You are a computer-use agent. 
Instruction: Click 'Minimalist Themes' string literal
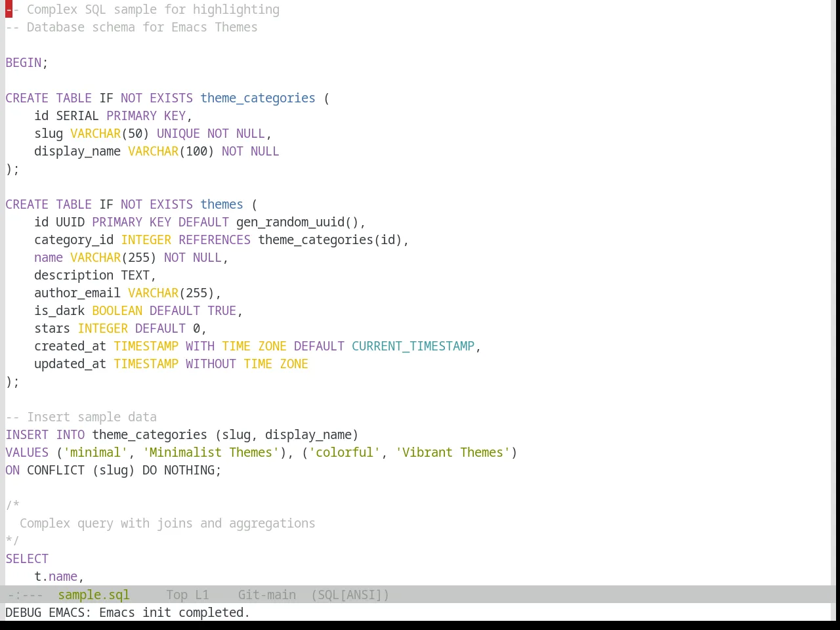[x=211, y=452]
